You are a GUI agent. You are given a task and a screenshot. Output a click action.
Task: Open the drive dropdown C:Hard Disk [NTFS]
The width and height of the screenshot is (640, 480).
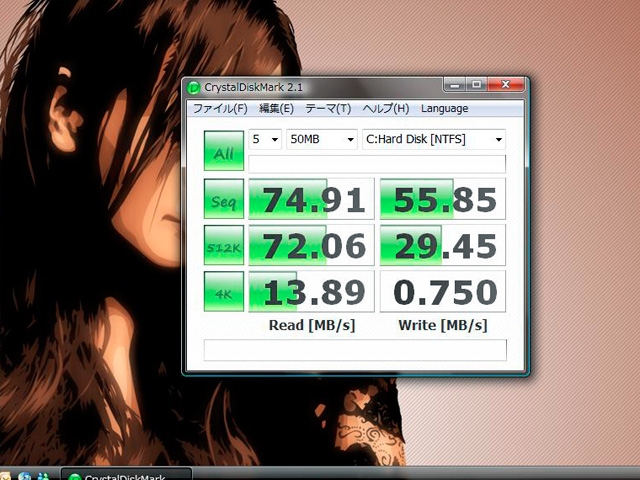434,139
